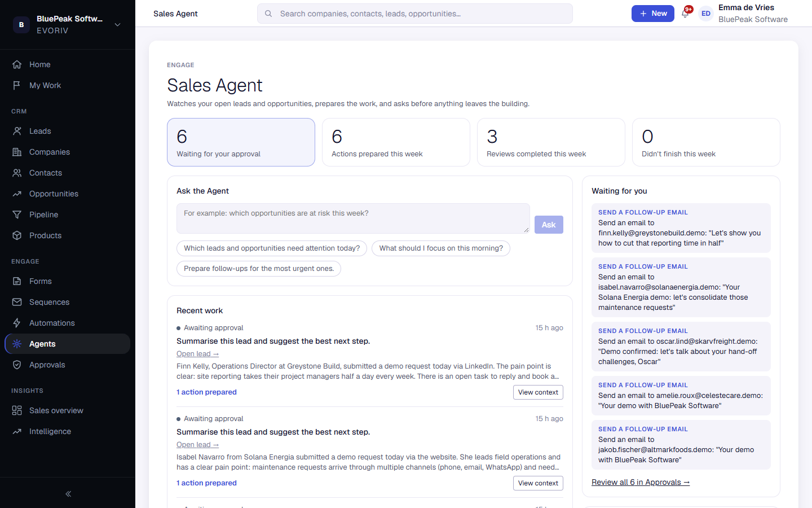Select the Agents menu item
Viewport: 812px width, 508px height.
click(x=68, y=344)
